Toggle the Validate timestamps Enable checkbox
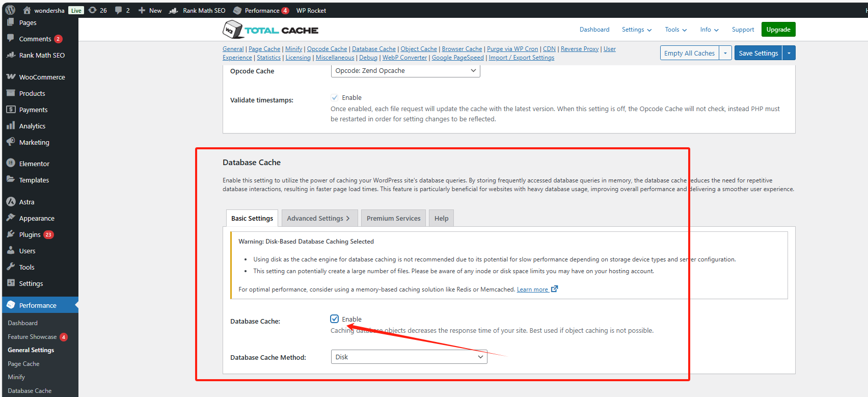 click(335, 97)
